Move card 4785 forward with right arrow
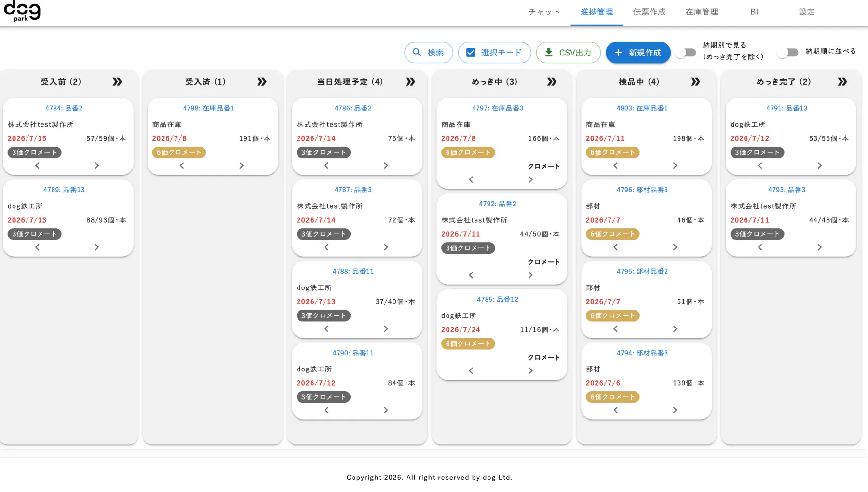Screen dimensions: 868x492 pyautogui.click(x=530, y=370)
